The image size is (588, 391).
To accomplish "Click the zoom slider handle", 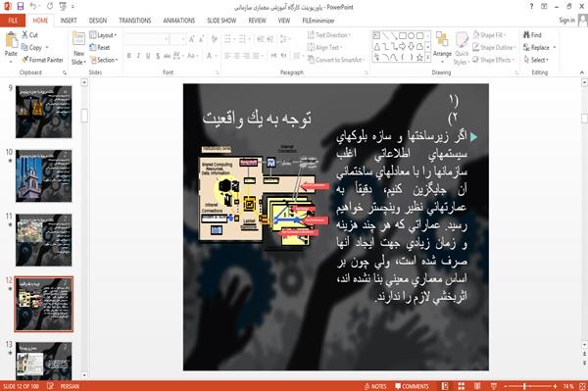I will (524, 386).
